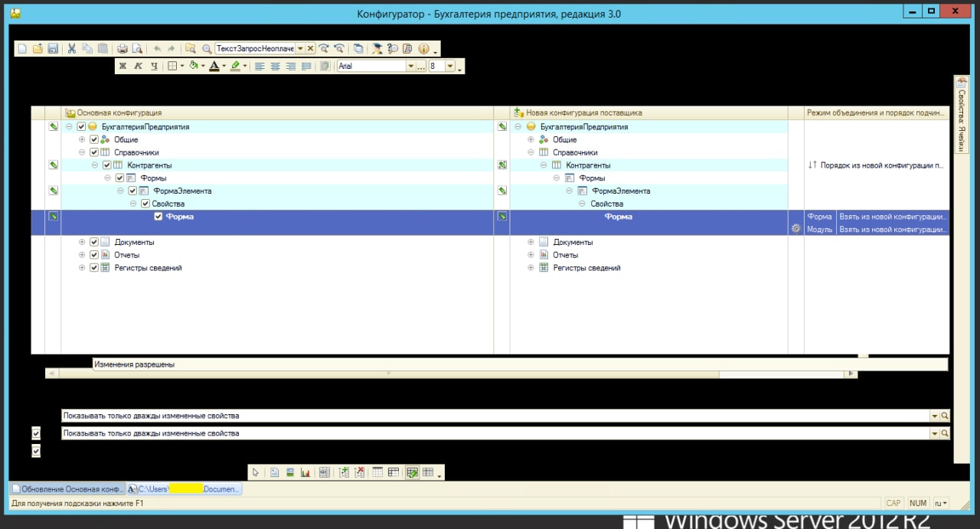980x529 pixels.
Task: Click Режим объединения и порядок column header
Action: pyautogui.click(x=877, y=113)
